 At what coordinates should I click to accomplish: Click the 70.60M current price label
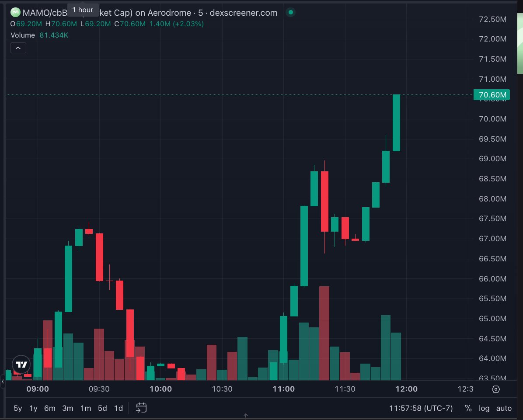pos(492,95)
